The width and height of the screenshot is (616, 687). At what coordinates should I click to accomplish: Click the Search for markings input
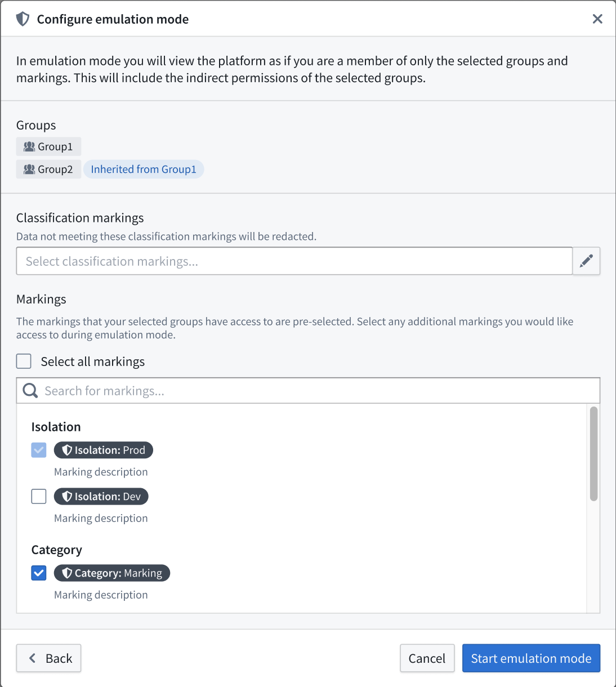(x=308, y=390)
